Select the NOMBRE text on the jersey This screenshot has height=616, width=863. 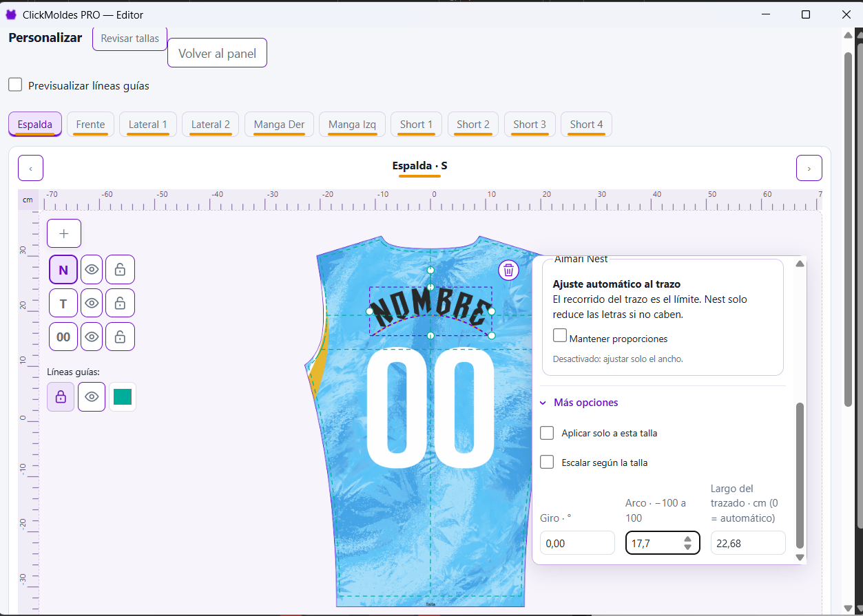tap(430, 308)
